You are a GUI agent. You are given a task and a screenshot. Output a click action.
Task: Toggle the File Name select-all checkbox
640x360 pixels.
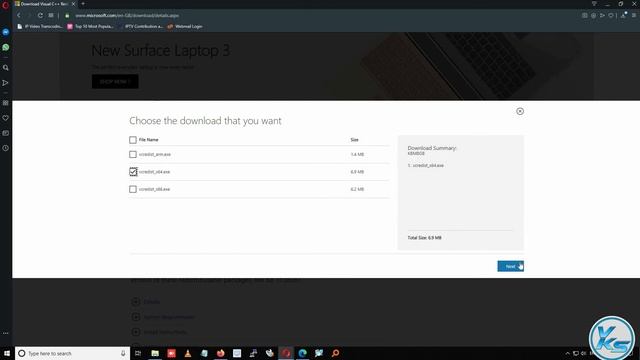click(x=133, y=140)
